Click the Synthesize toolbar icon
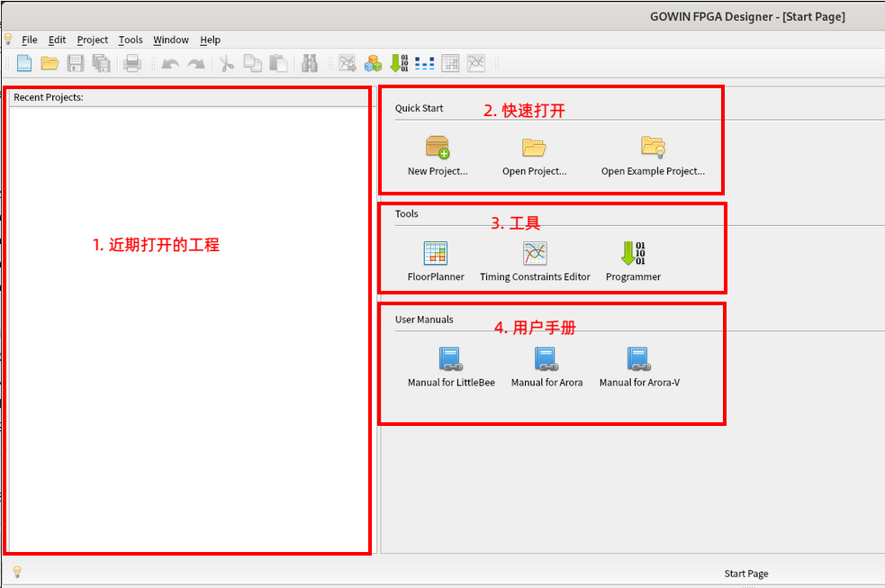This screenshot has height=588, width=885. (348, 63)
